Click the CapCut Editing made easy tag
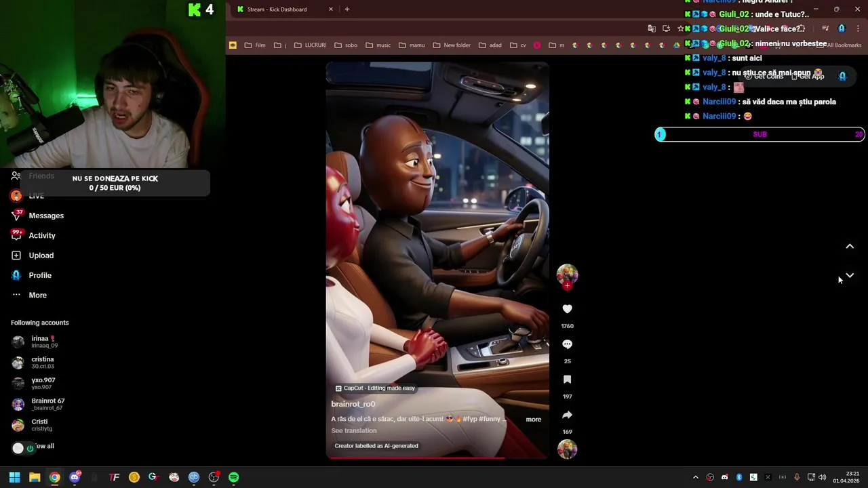The height and width of the screenshot is (488, 868). pos(375,388)
